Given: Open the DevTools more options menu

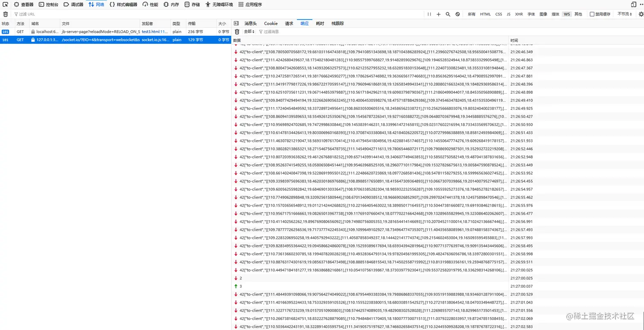Looking at the screenshot, I should point(641,4).
